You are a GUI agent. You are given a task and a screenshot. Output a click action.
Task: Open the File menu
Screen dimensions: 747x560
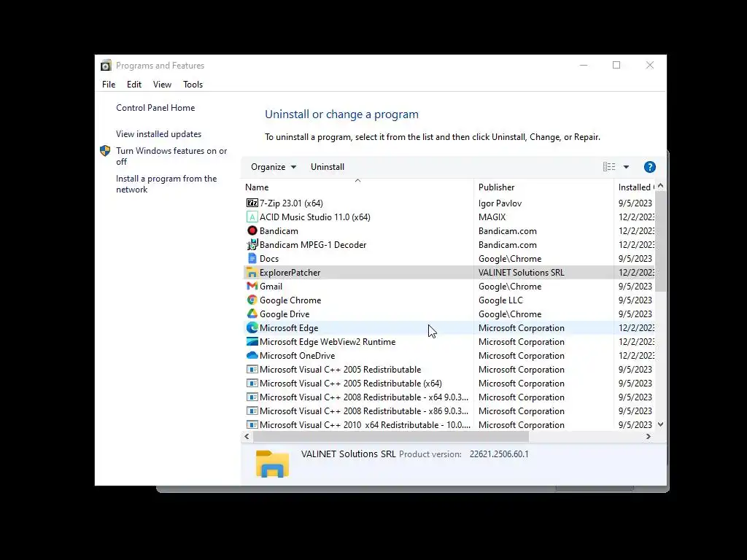tap(109, 85)
